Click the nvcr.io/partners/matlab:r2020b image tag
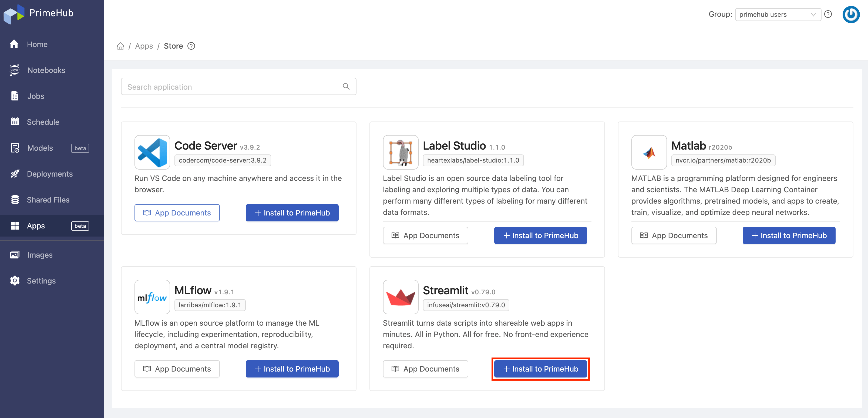 coord(723,160)
